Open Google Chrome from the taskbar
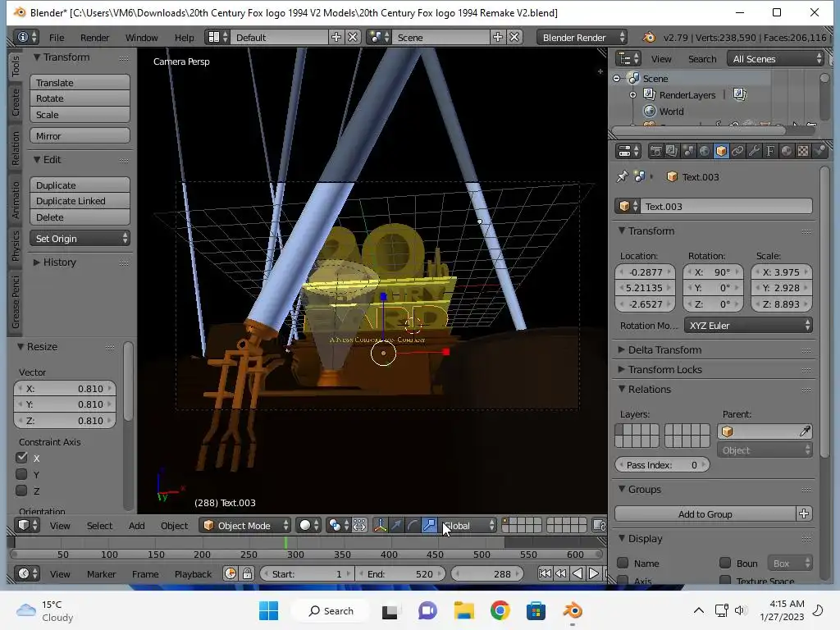Viewport: 840px width, 630px height. [x=500, y=610]
